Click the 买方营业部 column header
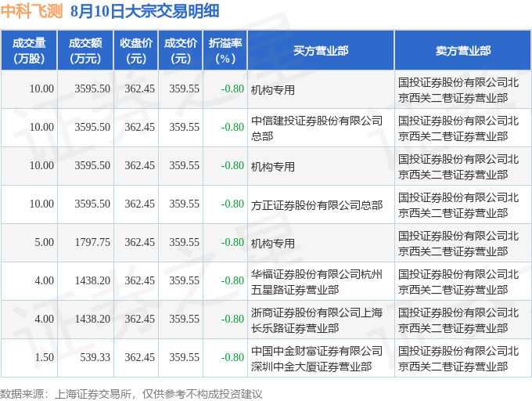Viewport: 532px width, 401px height. (x=321, y=50)
